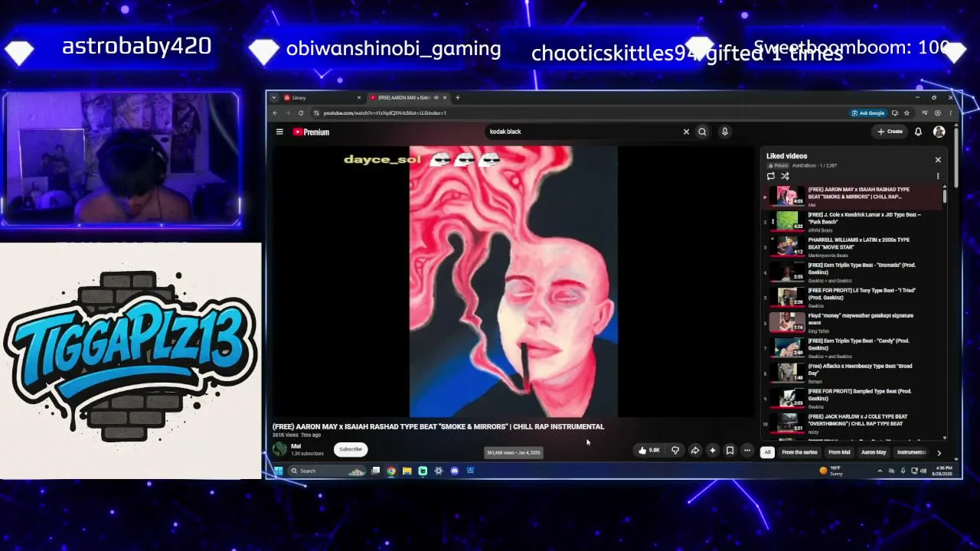Image resolution: width=980 pixels, height=551 pixels.
Task: Select the 'All' filter chip
Action: 766,452
